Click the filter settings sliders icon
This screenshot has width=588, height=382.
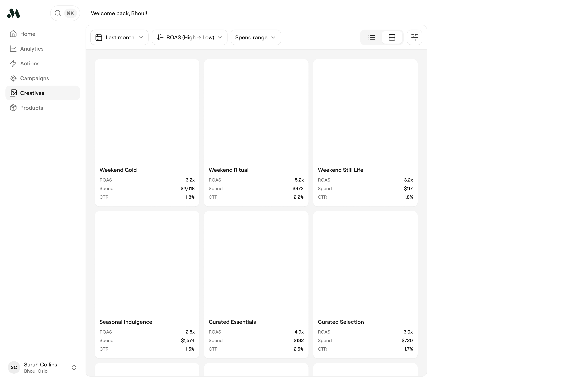[414, 37]
